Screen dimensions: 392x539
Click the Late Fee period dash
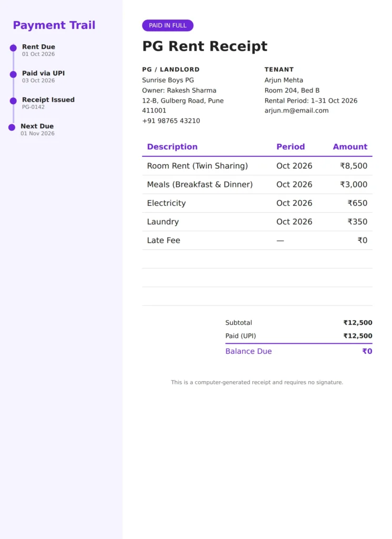coord(280,241)
